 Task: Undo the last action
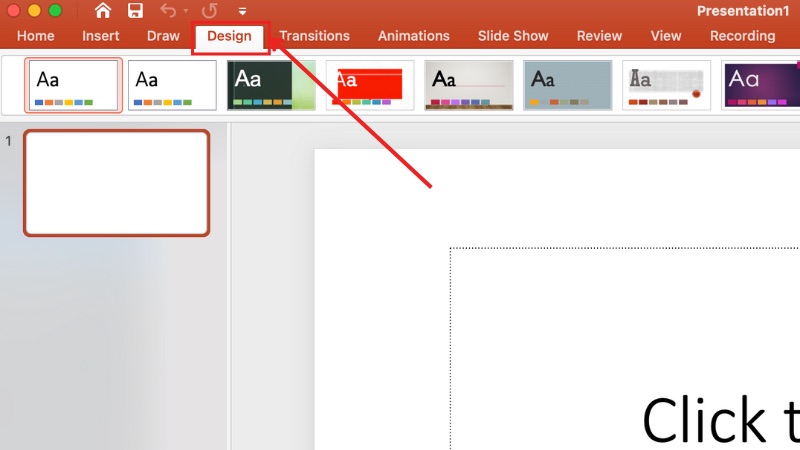click(168, 10)
